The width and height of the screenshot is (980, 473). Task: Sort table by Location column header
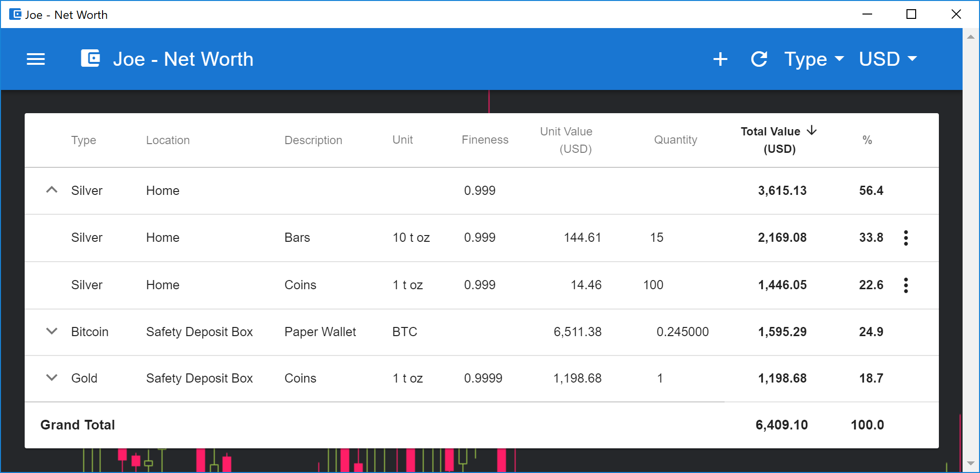pyautogui.click(x=168, y=140)
